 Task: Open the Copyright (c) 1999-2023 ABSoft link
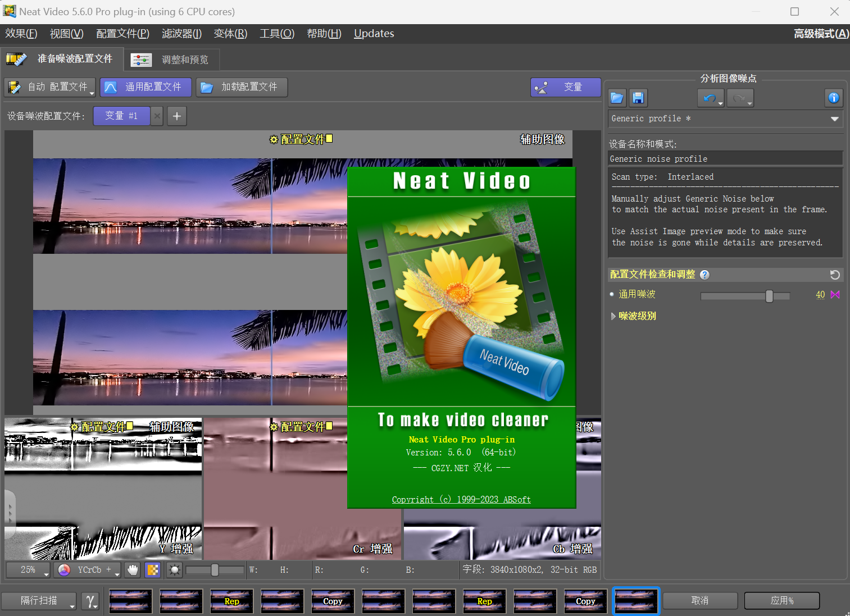coord(461,499)
